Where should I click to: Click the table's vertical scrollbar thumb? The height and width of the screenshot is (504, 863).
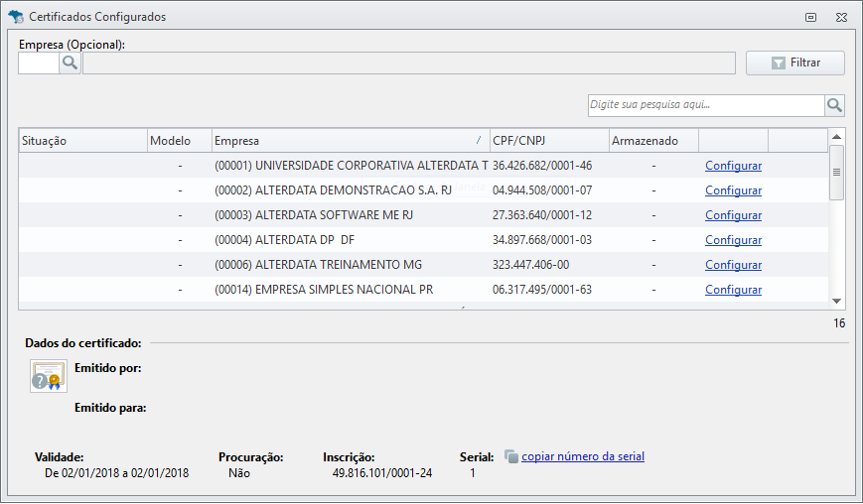[x=836, y=172]
